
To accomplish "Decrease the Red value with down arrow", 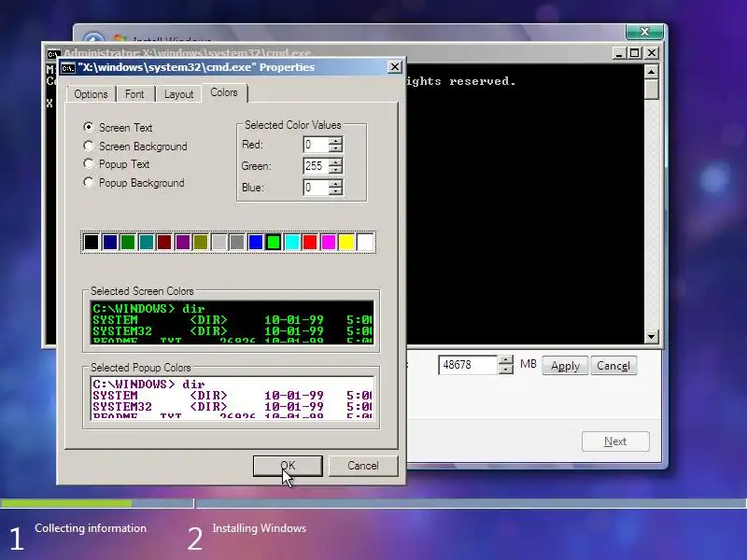I will 335,148.
